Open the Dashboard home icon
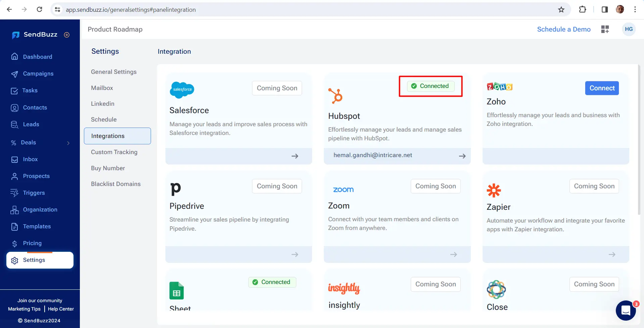The height and width of the screenshot is (328, 644). [x=14, y=56]
